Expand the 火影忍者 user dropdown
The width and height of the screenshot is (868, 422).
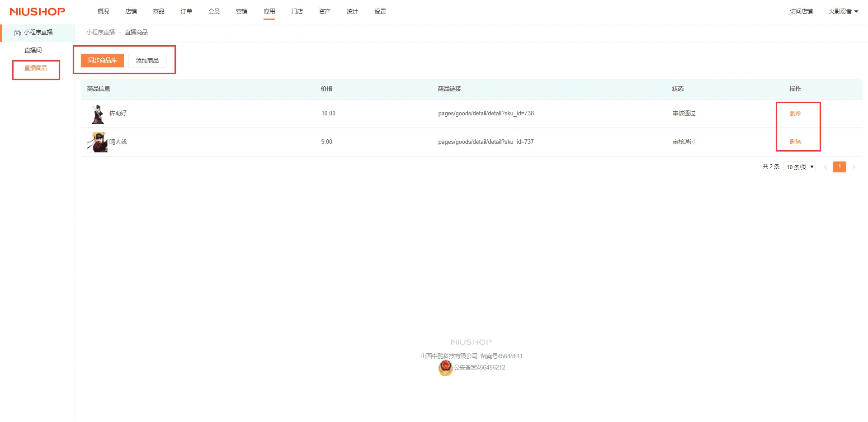point(843,11)
